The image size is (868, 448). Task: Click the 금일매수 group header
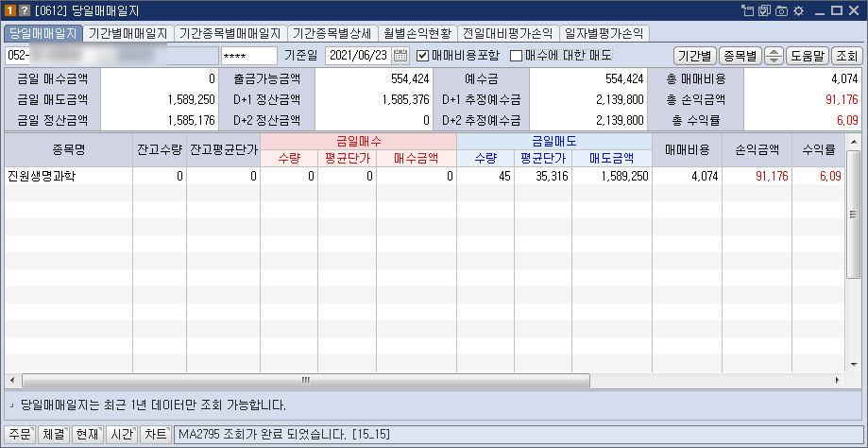pos(358,141)
